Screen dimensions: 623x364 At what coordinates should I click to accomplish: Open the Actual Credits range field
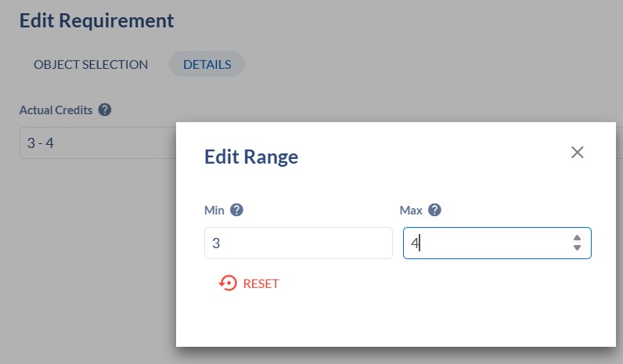click(x=94, y=143)
